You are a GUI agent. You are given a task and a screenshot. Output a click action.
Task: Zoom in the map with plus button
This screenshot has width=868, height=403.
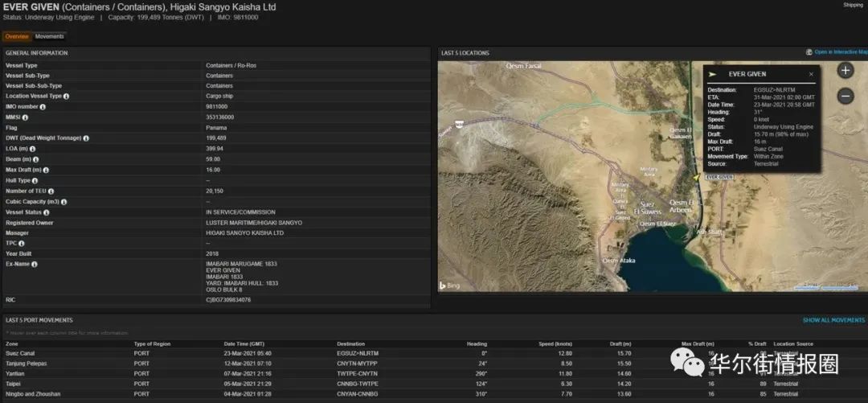click(x=845, y=71)
